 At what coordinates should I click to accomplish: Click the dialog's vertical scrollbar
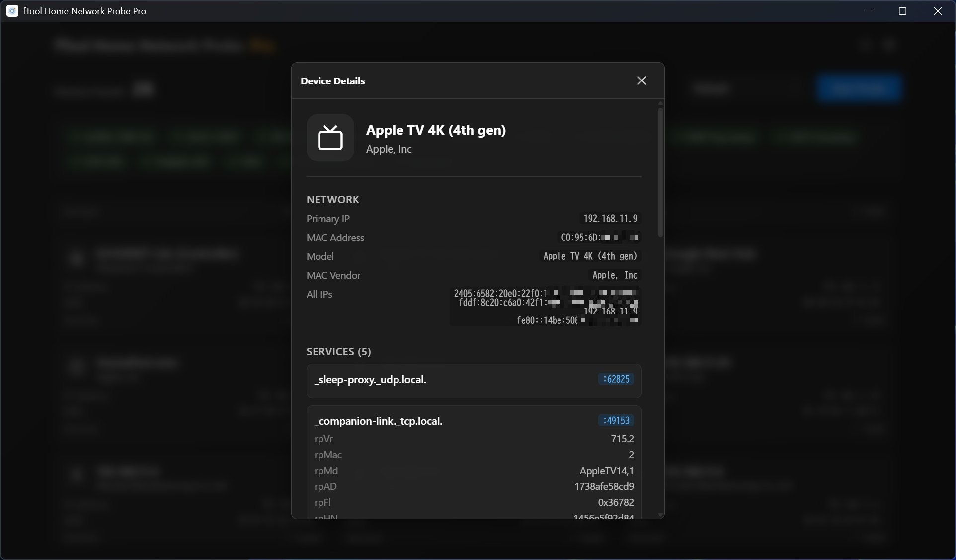click(x=660, y=171)
